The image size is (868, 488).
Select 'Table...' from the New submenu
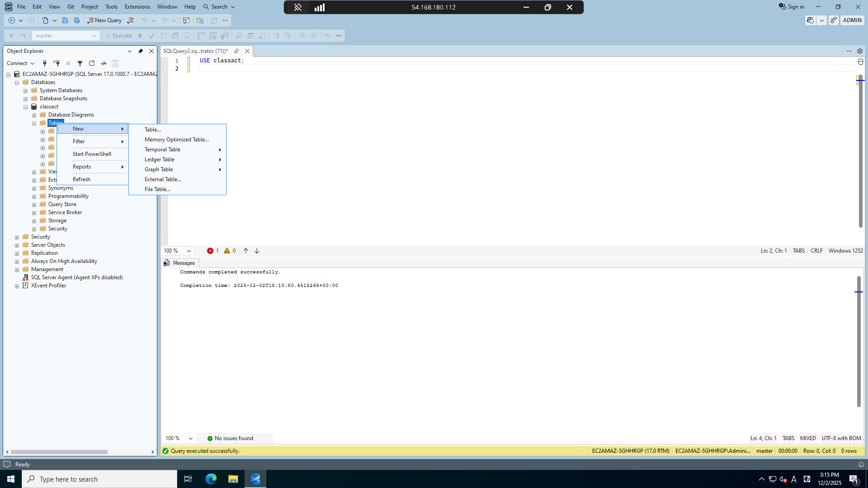153,130
